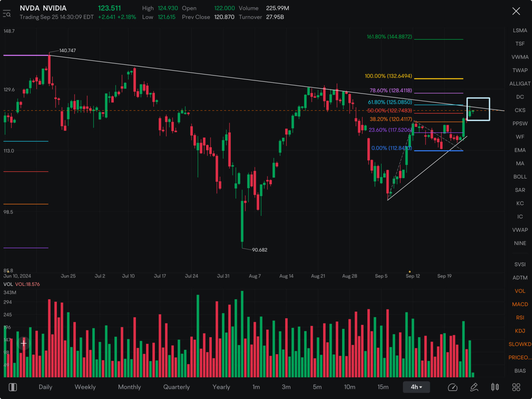Viewport: 532px width, 399px height.
Task: Enable the VWMA indicator
Action: coord(520,57)
